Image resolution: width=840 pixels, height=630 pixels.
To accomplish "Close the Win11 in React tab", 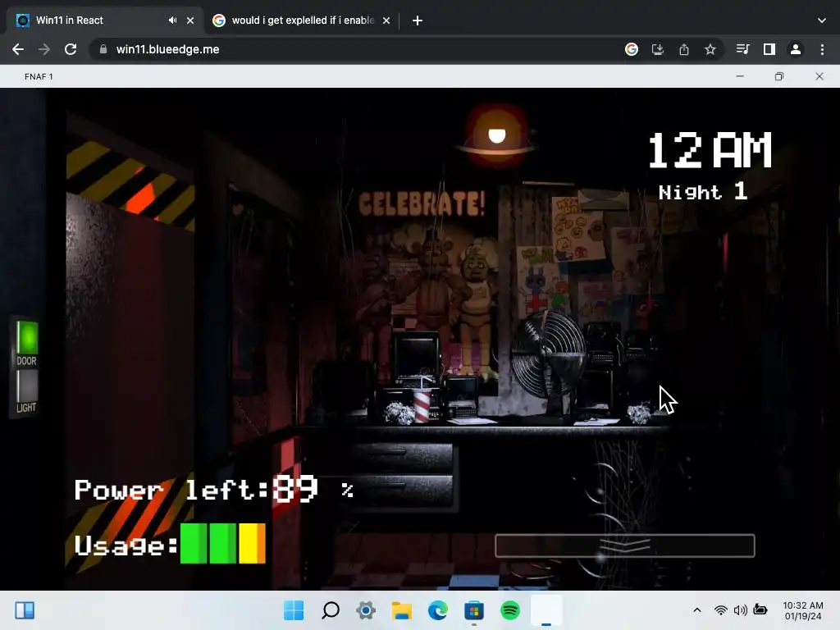I will (x=190, y=21).
